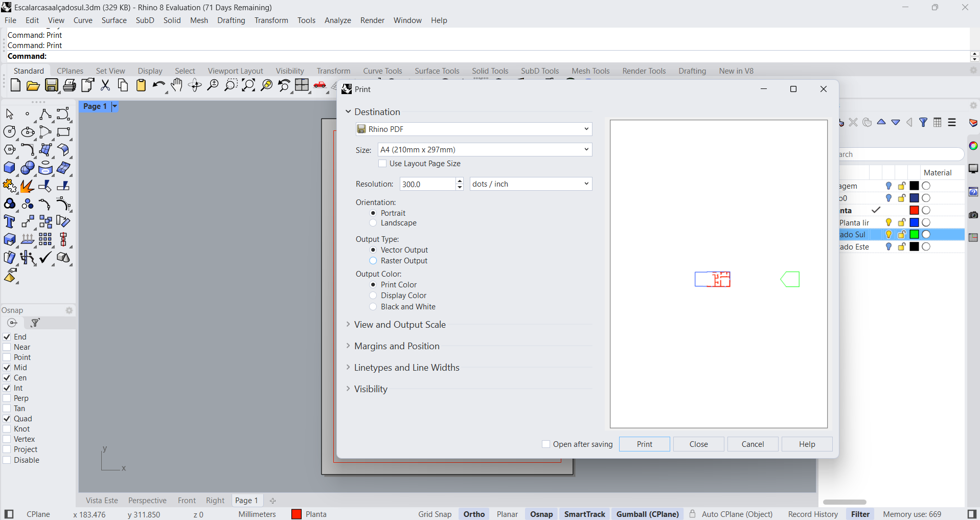Open the A4 paper size dropdown
This screenshot has width=980, height=520.
484,150
